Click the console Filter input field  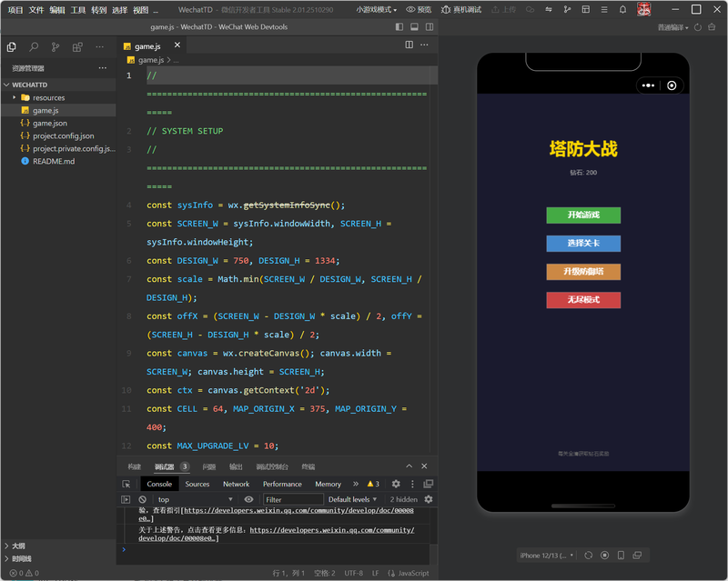(x=293, y=499)
